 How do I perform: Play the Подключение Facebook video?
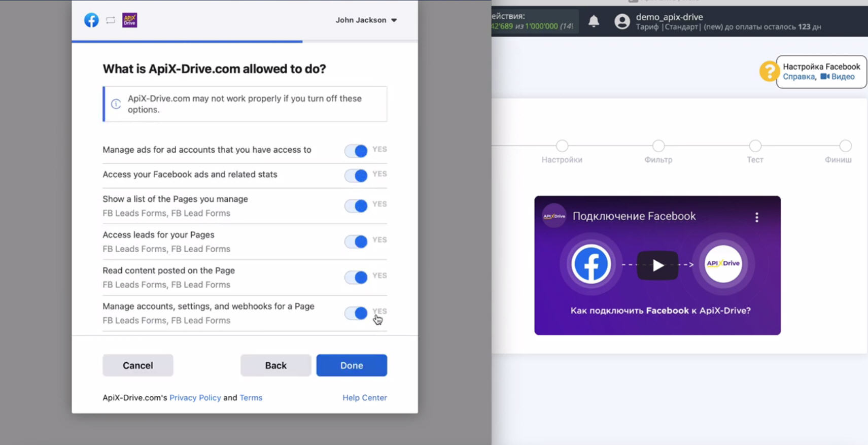(657, 265)
